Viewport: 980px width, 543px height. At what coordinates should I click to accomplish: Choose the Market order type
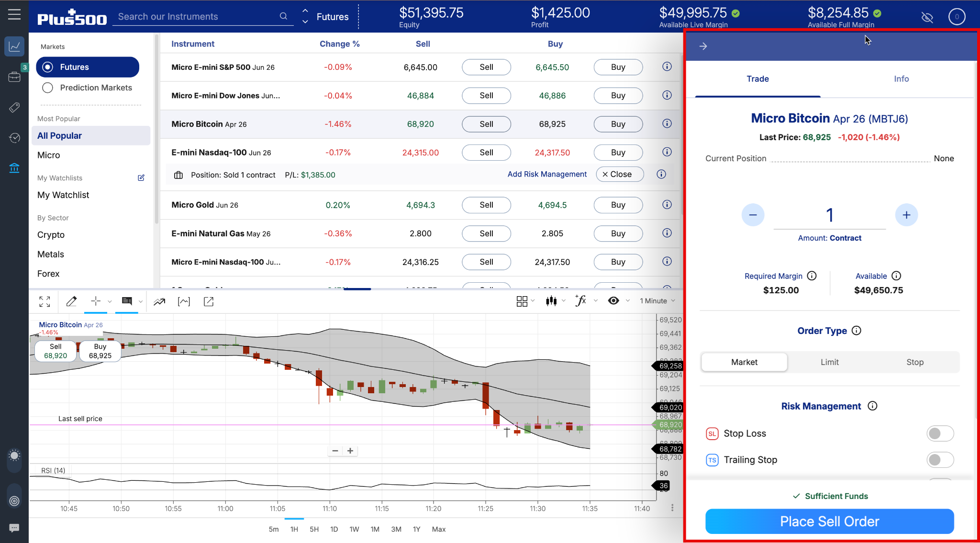744,362
